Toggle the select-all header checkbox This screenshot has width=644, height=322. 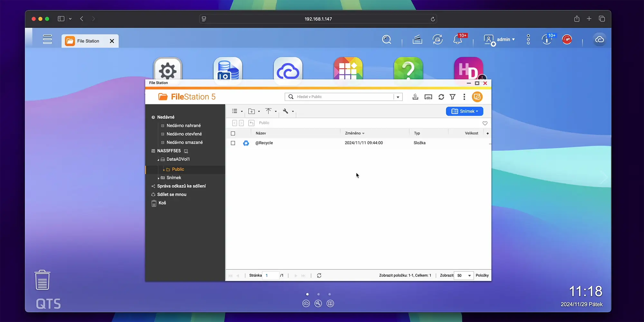[233, 133]
